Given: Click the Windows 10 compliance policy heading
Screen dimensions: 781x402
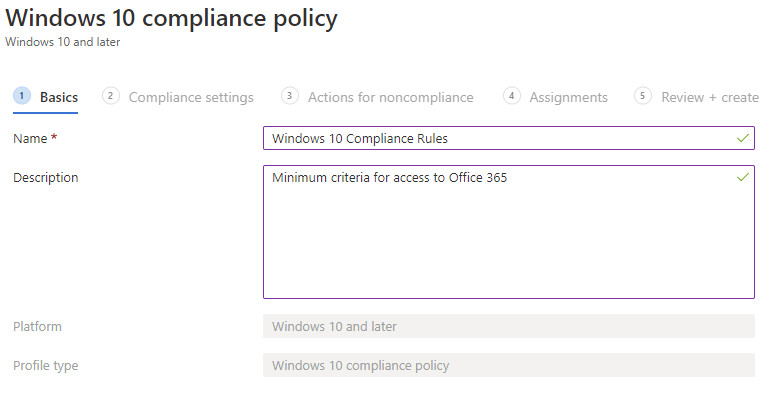Looking at the screenshot, I should click(171, 18).
